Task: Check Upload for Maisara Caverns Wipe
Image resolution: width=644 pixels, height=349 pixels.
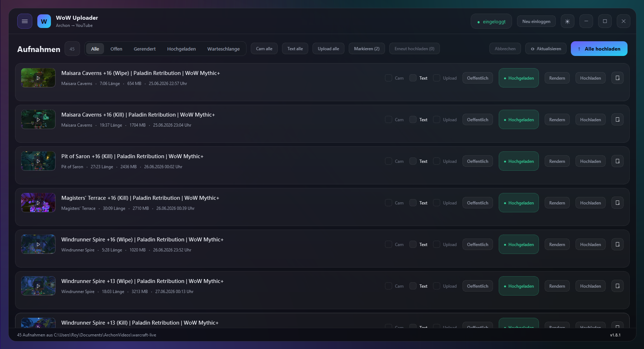Action: [x=437, y=78]
